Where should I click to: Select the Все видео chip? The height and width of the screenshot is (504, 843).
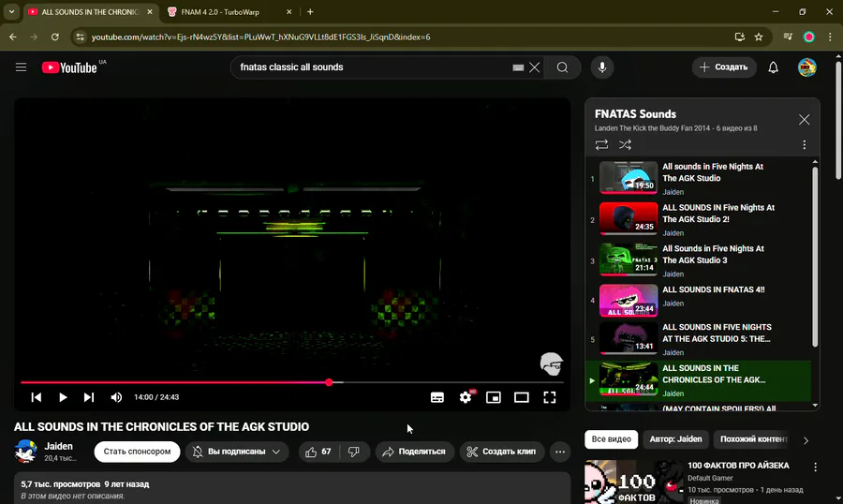[x=612, y=439]
